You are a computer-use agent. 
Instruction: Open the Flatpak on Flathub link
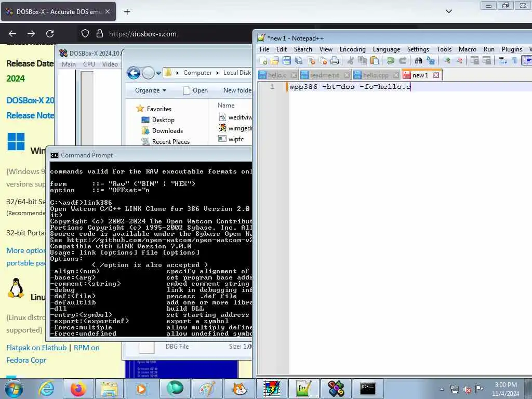coord(36,348)
